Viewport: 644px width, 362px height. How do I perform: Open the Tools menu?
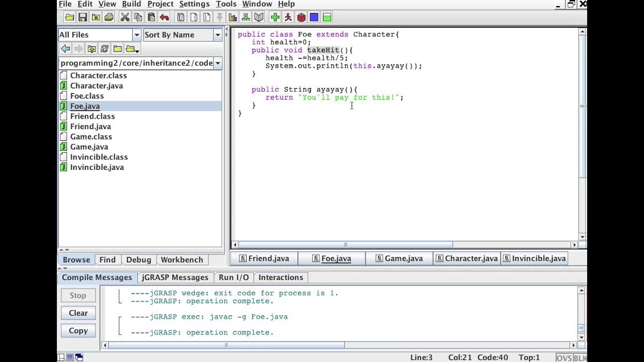pos(226,4)
